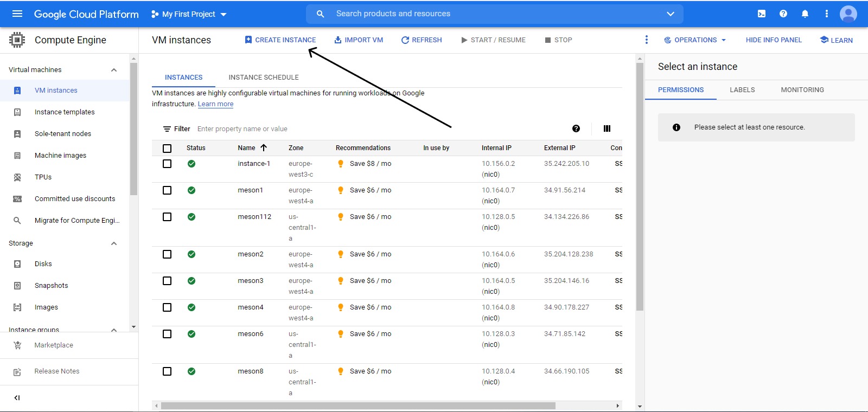Click the Images sidebar icon
The height and width of the screenshot is (412, 868).
(17, 307)
